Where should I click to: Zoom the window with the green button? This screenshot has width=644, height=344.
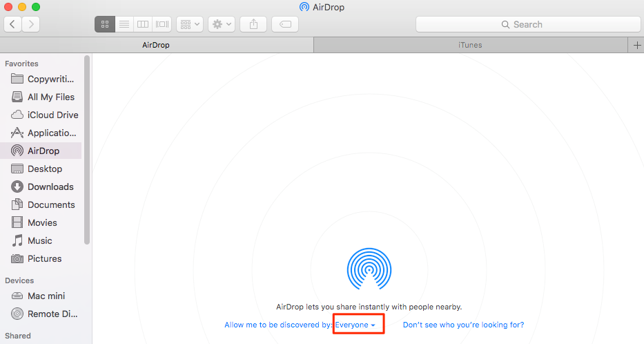click(x=36, y=7)
